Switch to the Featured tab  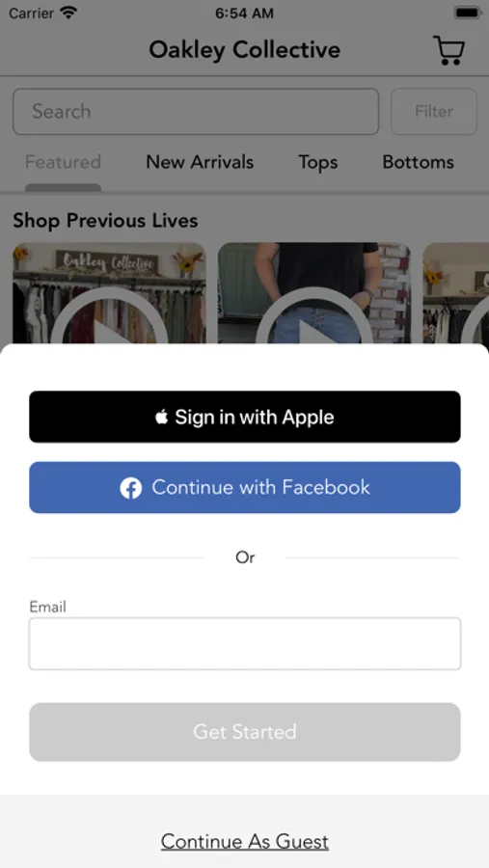click(63, 162)
